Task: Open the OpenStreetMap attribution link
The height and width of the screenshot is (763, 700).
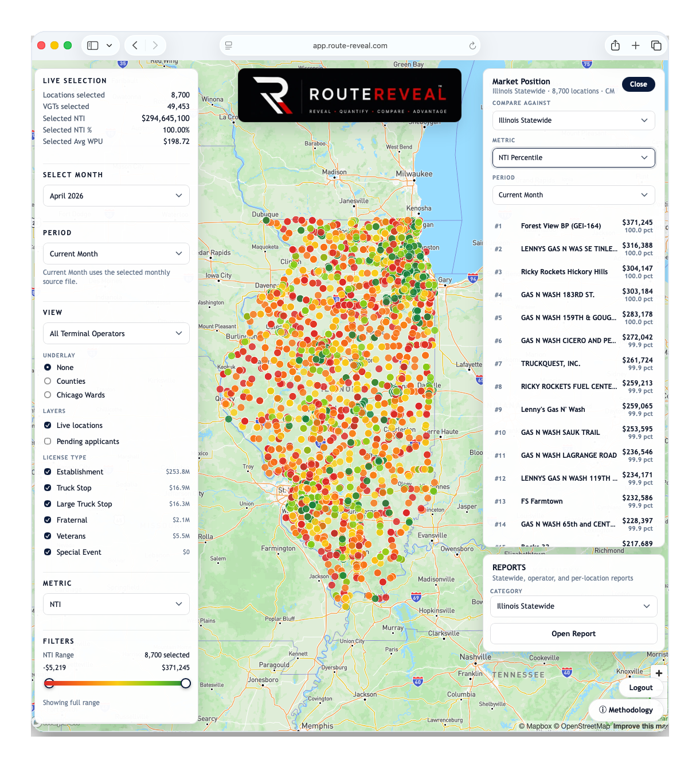Action: pos(582,726)
